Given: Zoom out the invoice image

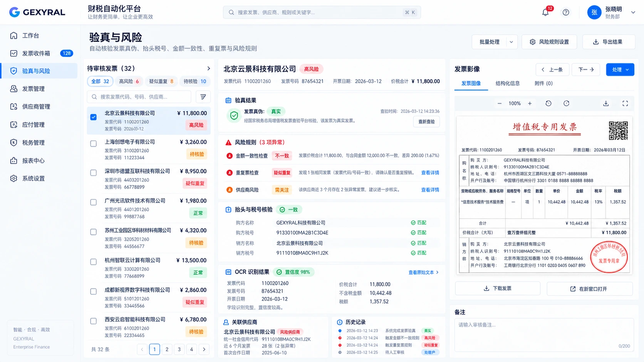Looking at the screenshot, I should (x=500, y=103).
